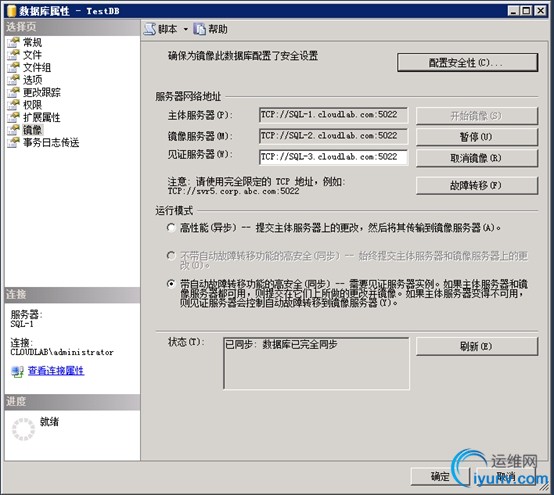Open the 扩展属性 page
The image size is (554, 495).
point(42,117)
